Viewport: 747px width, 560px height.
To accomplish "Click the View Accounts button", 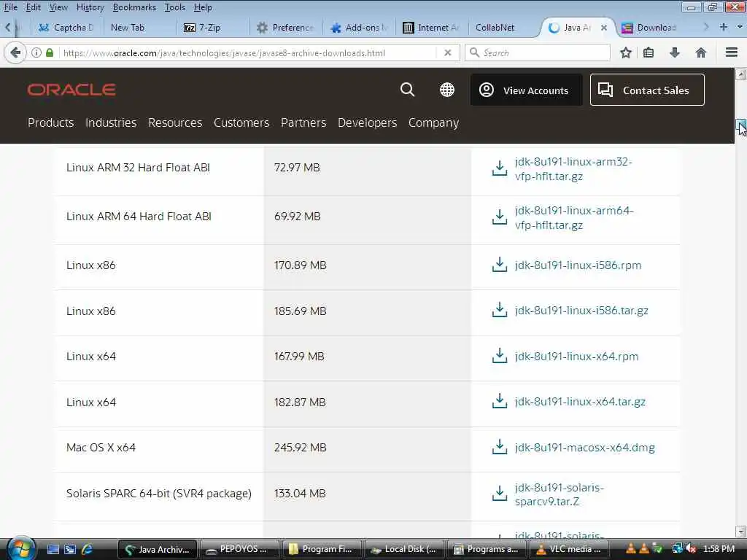I will 526,90.
